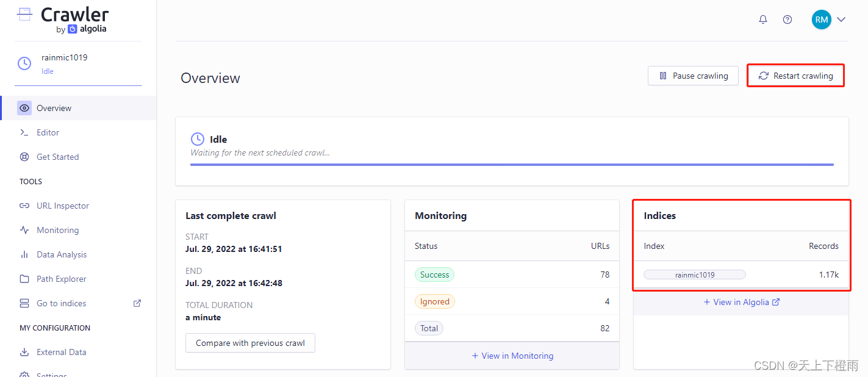Click the Overview eye icon
This screenshot has width=868, height=377.
coord(24,108)
